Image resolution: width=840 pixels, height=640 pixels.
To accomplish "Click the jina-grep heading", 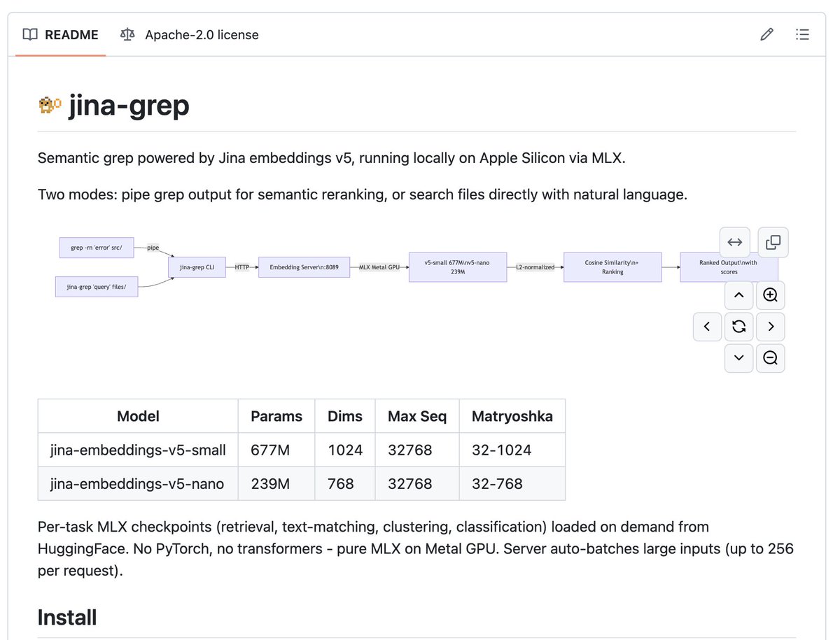I will click(129, 106).
